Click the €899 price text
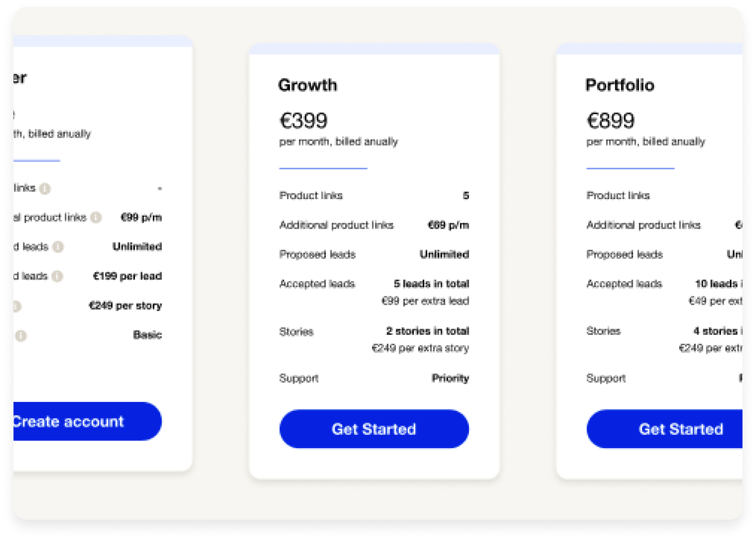 click(x=611, y=120)
